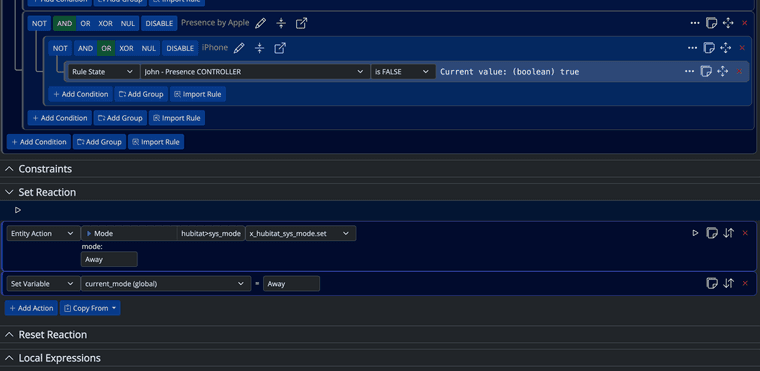Add Condition inside the iPhone group
Viewport: 760px width, 371px height.
click(x=81, y=94)
